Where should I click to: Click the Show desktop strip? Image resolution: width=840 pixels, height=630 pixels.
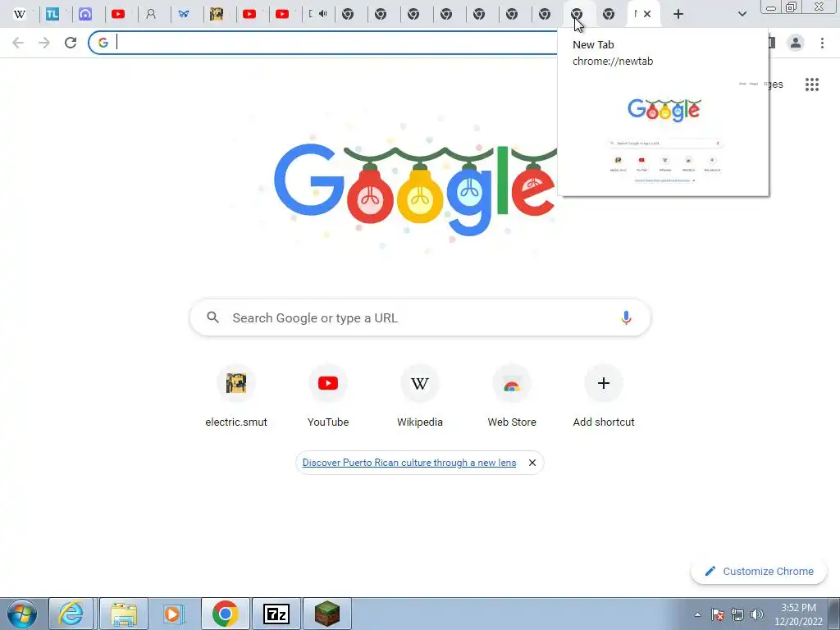[x=834, y=614]
